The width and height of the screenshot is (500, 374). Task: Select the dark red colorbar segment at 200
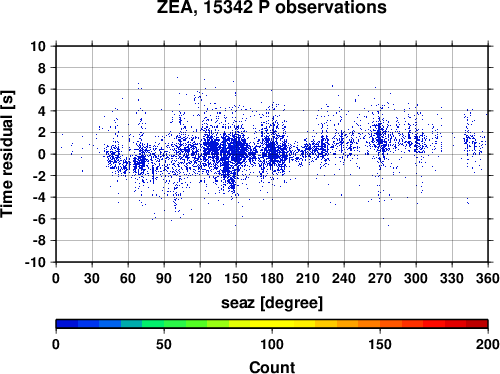tap(477, 324)
